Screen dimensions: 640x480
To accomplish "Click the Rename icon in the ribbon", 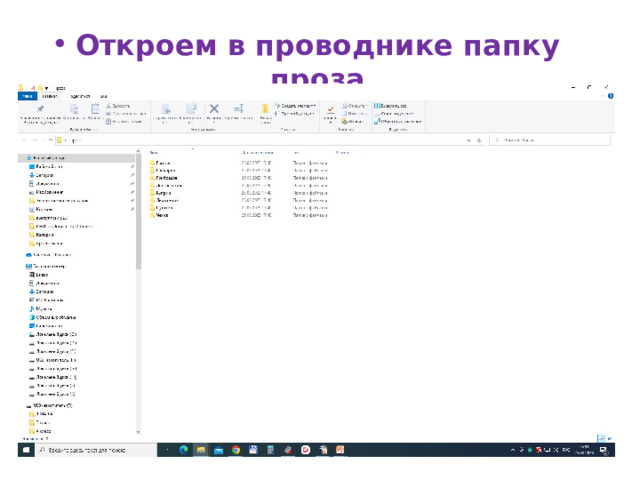I will [239, 109].
